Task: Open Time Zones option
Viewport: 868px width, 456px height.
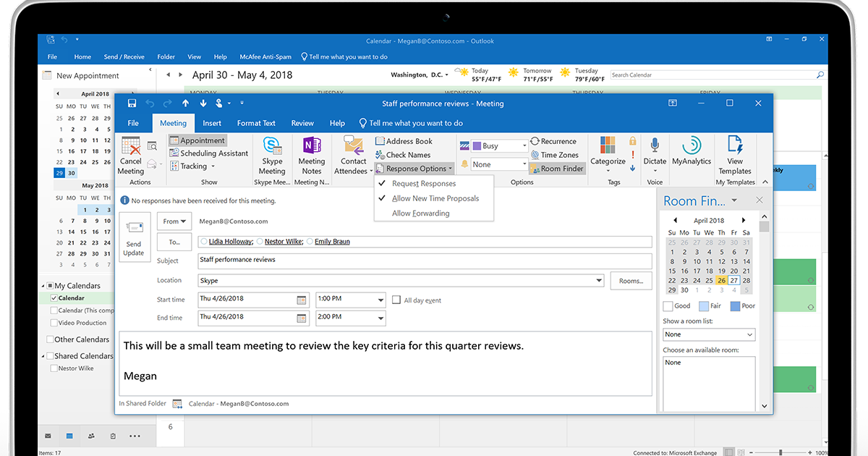Action: [x=554, y=155]
